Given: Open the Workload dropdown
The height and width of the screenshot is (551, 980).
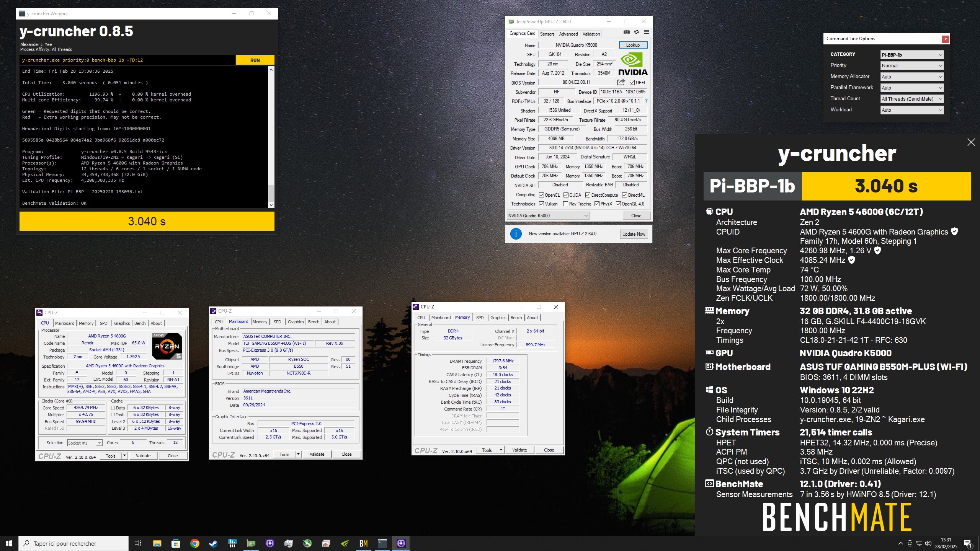Looking at the screenshot, I should (x=912, y=110).
